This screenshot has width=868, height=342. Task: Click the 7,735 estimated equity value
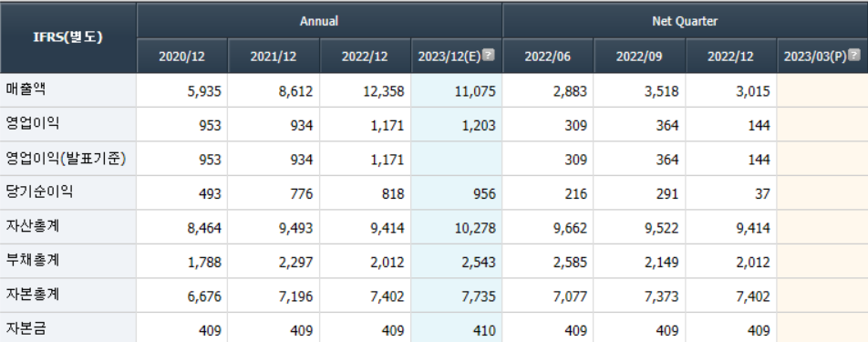point(479,296)
